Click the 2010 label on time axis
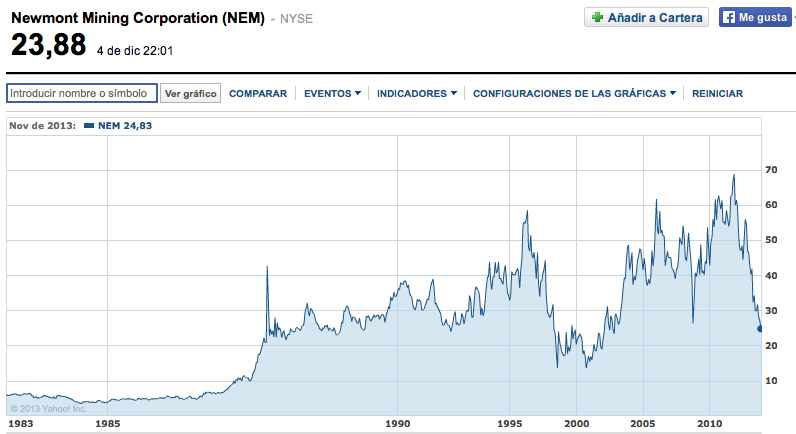 coord(710,424)
